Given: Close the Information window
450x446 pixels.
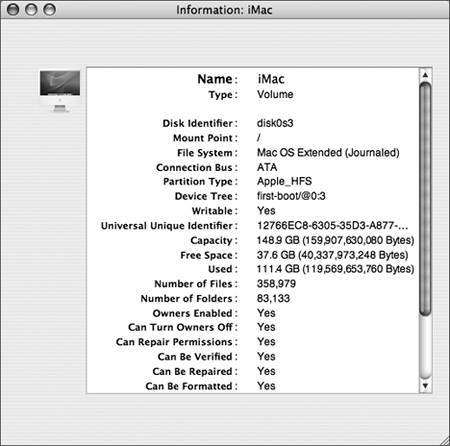Looking at the screenshot, I should [x=13, y=9].
